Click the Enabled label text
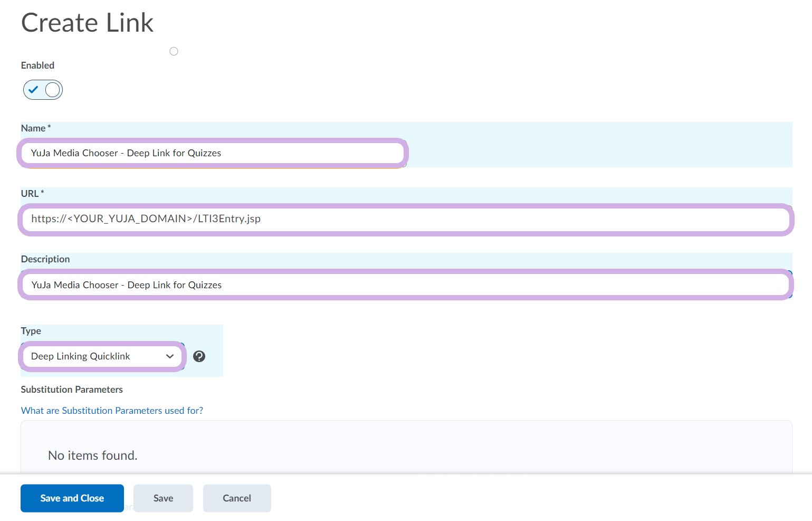Image resolution: width=812 pixels, height=521 pixels. coord(37,65)
